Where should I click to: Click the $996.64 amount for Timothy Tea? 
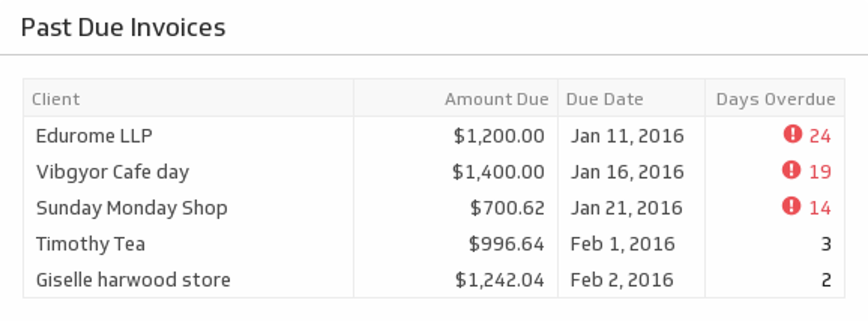pos(506,244)
